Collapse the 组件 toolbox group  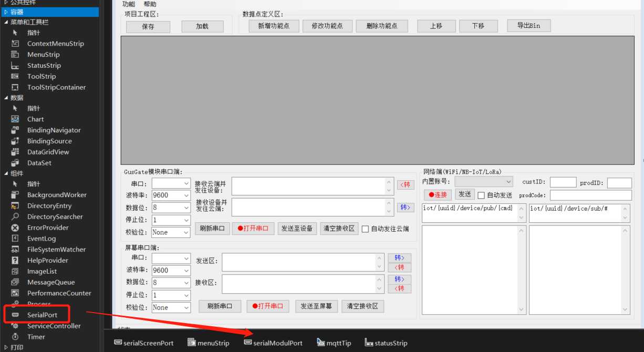[x=6, y=173]
